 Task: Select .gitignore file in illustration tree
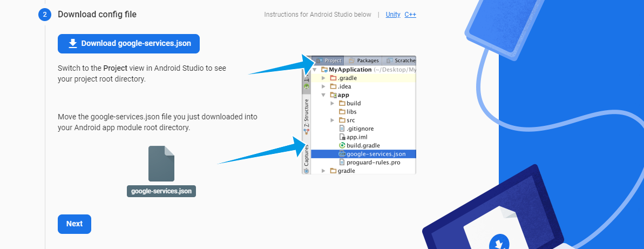(356, 129)
